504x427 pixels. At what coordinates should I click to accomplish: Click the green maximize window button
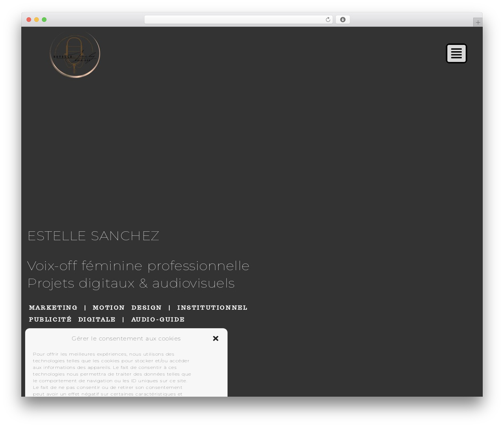point(44,20)
